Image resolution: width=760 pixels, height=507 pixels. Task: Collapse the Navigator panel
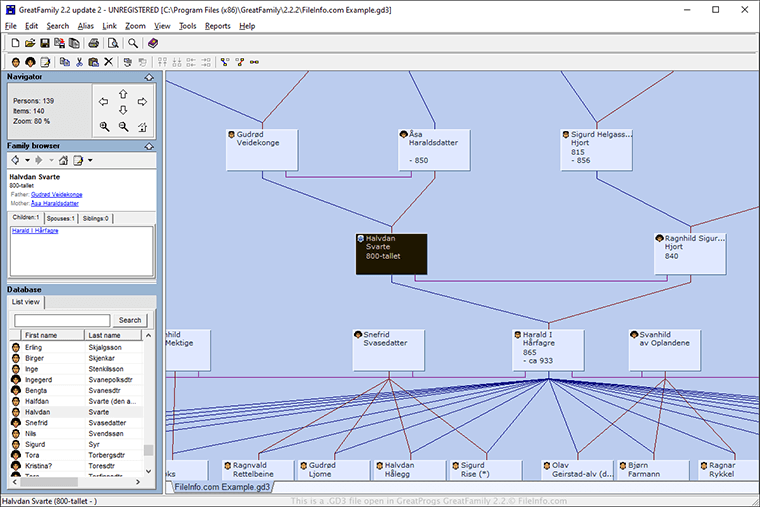(148, 77)
